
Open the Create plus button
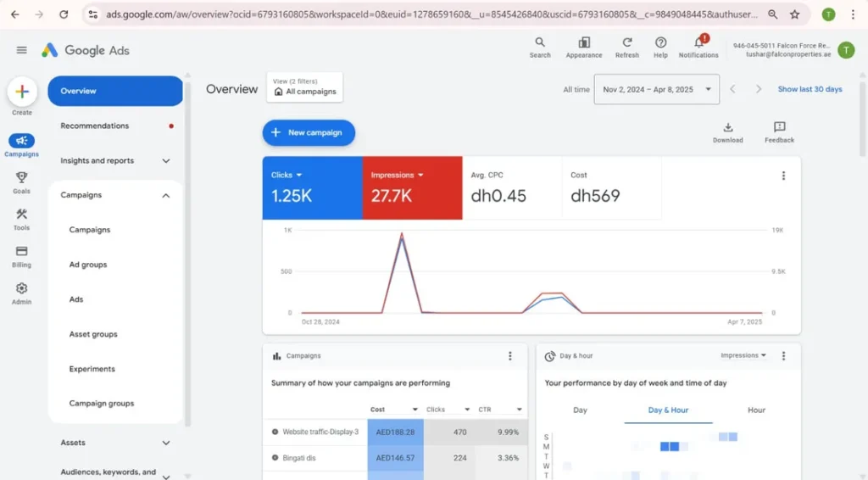pos(22,92)
